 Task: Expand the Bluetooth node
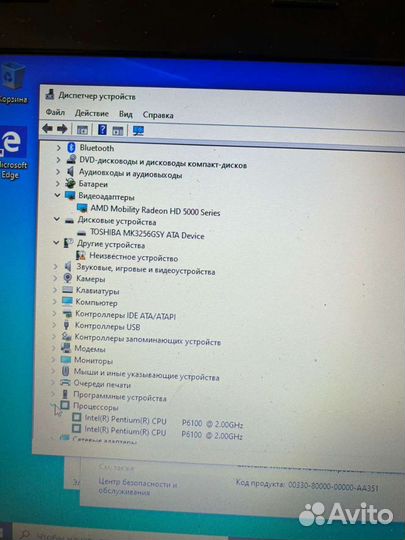[x=59, y=148]
